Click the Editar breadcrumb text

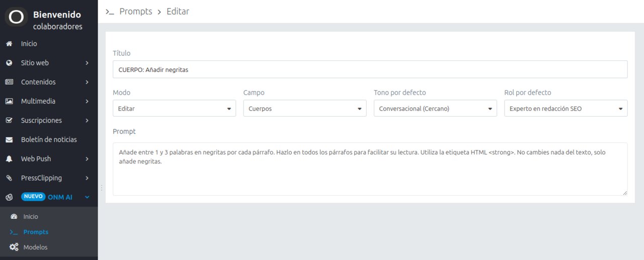click(x=178, y=11)
